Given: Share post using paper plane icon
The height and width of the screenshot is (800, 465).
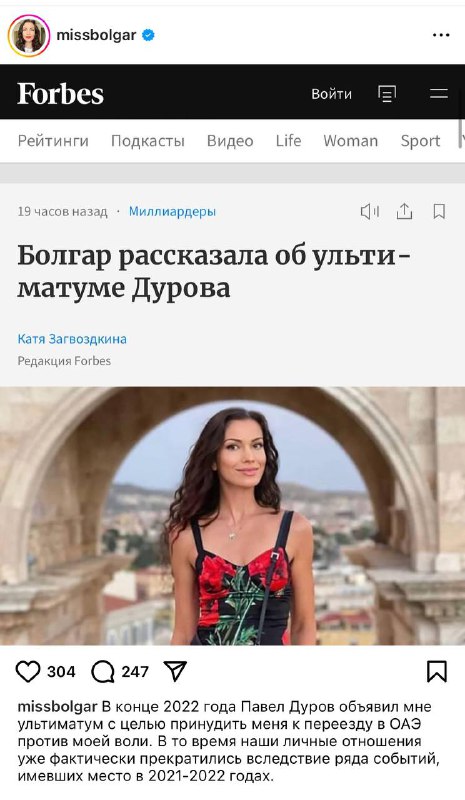Looking at the screenshot, I should (x=175, y=671).
